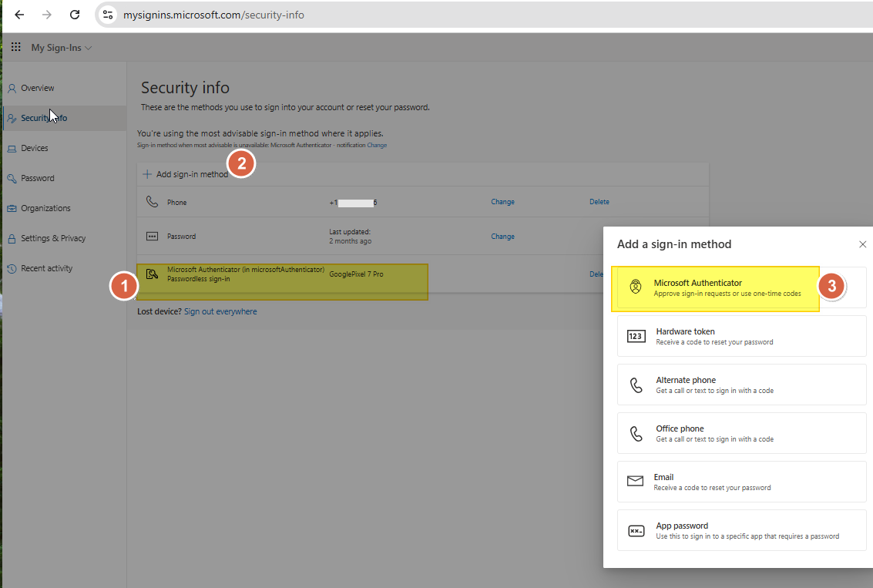Click Change link for default sign-in method
This screenshot has width=873, height=588.
click(377, 146)
